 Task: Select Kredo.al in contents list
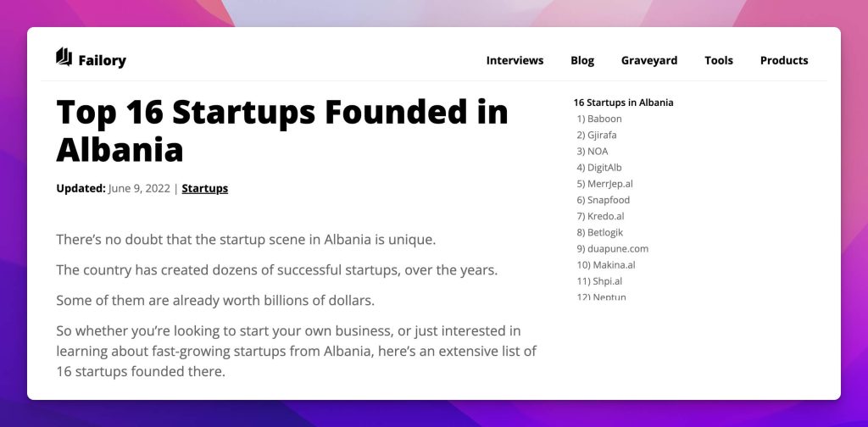600,216
